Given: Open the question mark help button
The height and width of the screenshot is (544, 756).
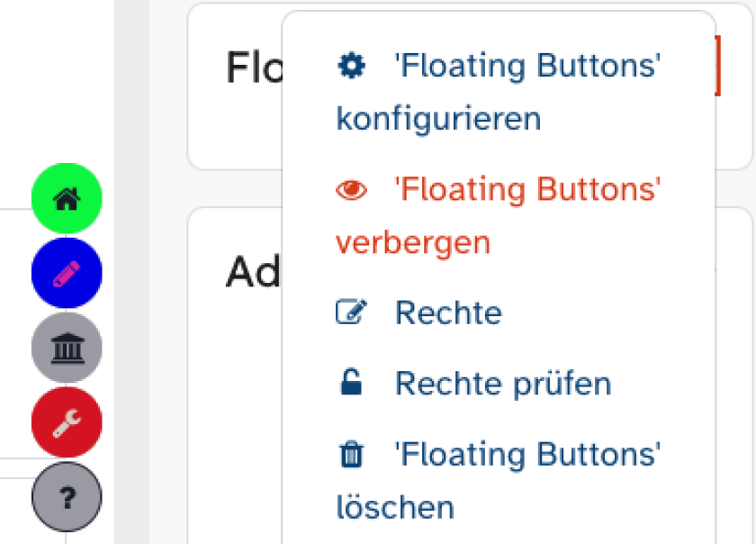Looking at the screenshot, I should [x=67, y=496].
